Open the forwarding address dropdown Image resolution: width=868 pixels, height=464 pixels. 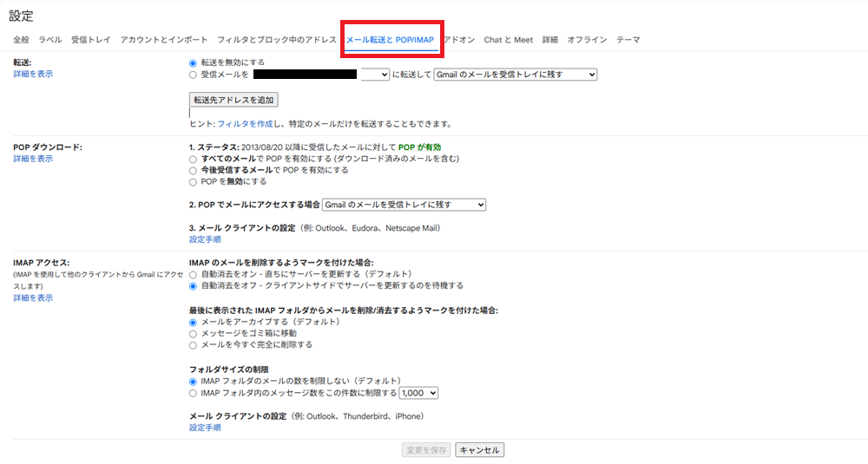point(375,75)
